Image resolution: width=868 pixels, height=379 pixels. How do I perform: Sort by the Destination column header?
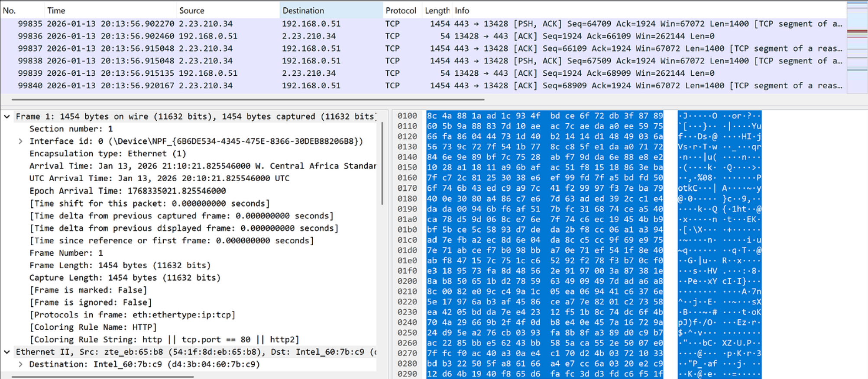[x=331, y=10]
